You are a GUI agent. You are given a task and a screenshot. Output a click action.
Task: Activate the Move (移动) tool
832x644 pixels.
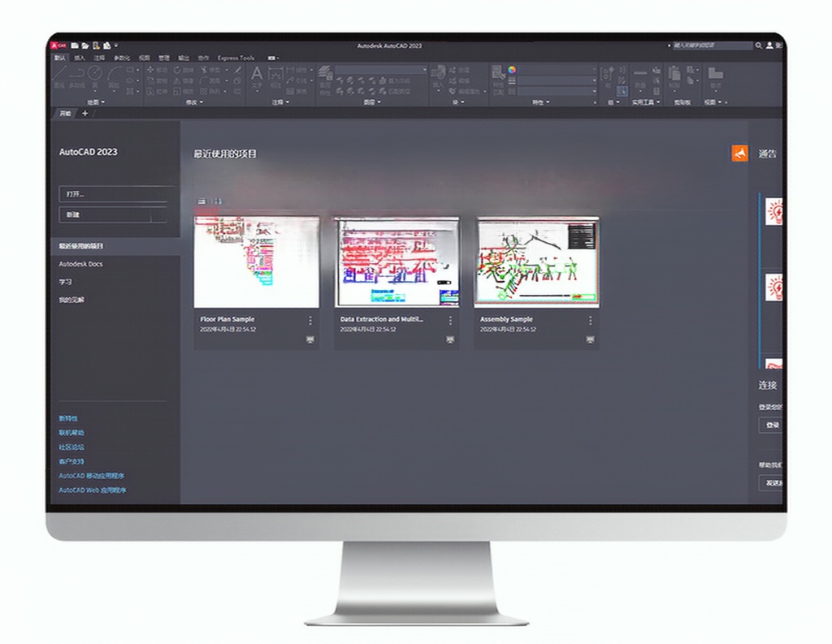click(x=157, y=70)
